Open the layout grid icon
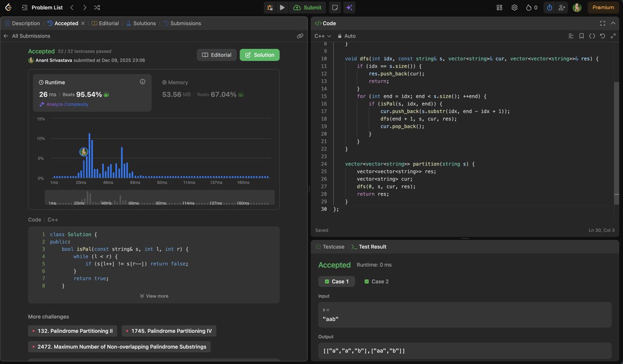 click(499, 7)
